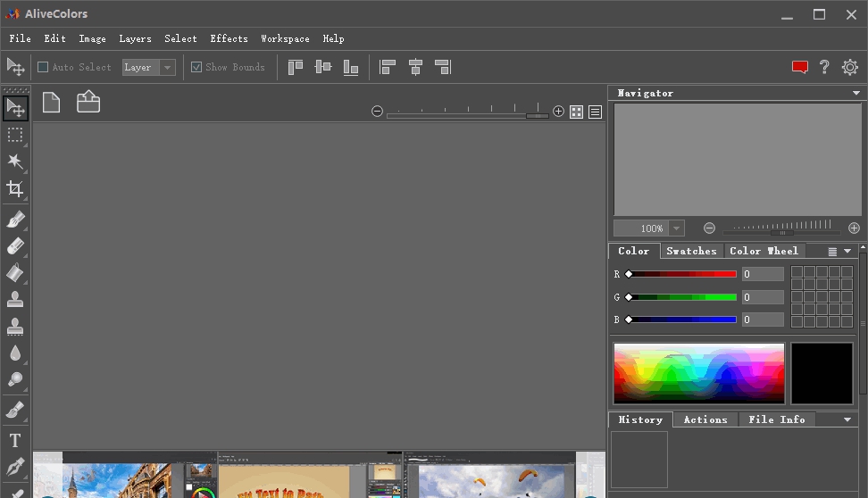Image resolution: width=868 pixels, height=498 pixels.
Task: Select the rectangular Selection tool
Action: pos(15,135)
